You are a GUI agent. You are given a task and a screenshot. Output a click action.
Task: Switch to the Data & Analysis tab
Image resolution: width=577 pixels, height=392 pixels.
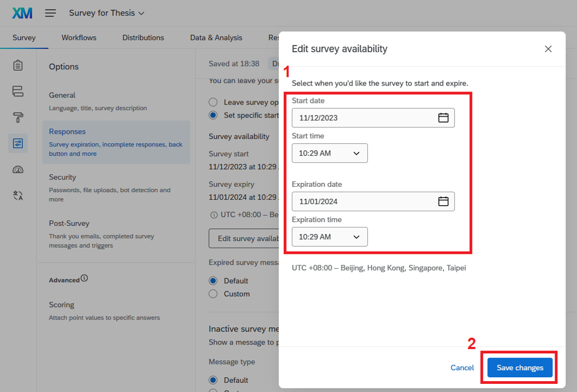[x=216, y=38]
